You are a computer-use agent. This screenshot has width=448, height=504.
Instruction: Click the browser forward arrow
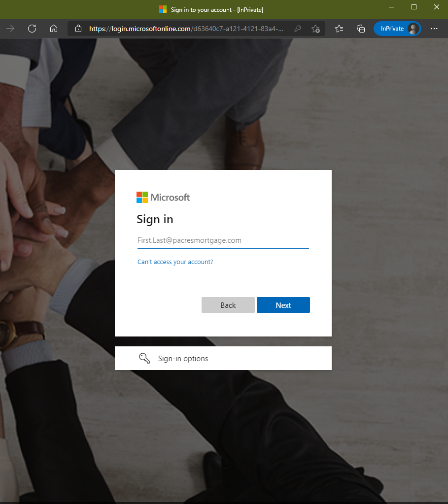[x=10, y=29]
